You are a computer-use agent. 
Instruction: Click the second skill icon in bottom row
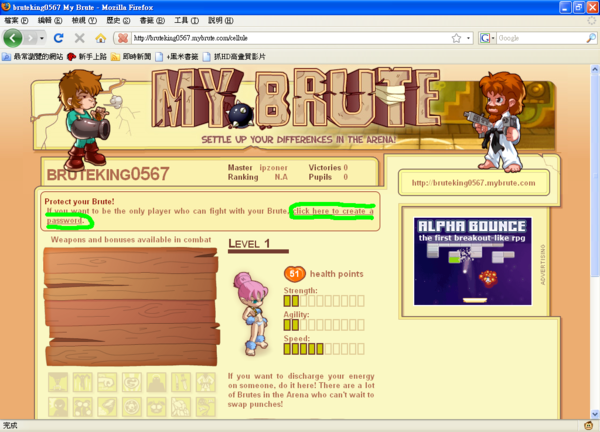pos(83,406)
